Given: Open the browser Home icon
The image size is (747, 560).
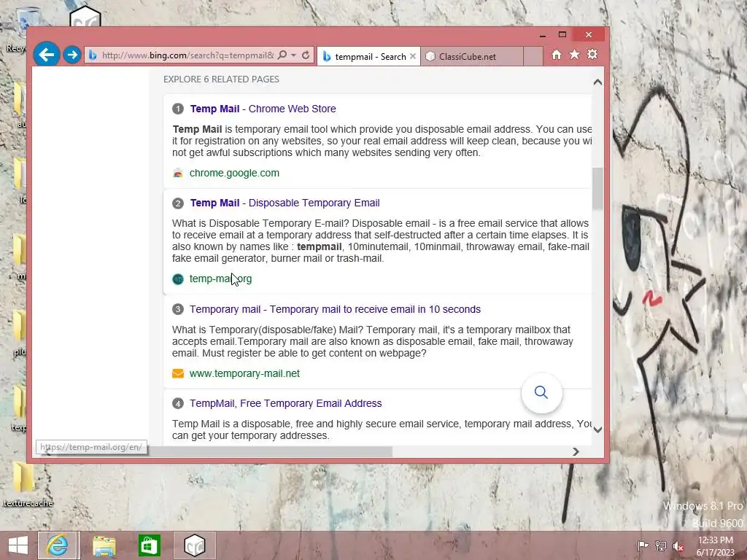Looking at the screenshot, I should (557, 55).
